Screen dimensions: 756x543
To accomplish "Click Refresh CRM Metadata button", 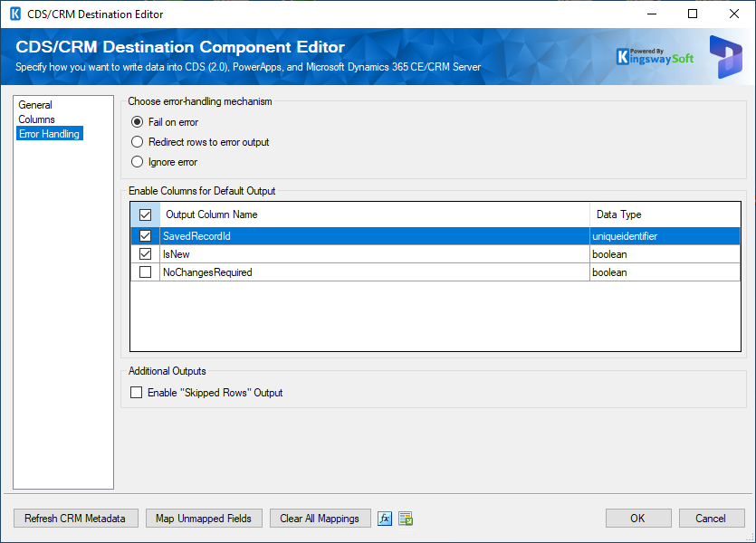I will point(76,519).
